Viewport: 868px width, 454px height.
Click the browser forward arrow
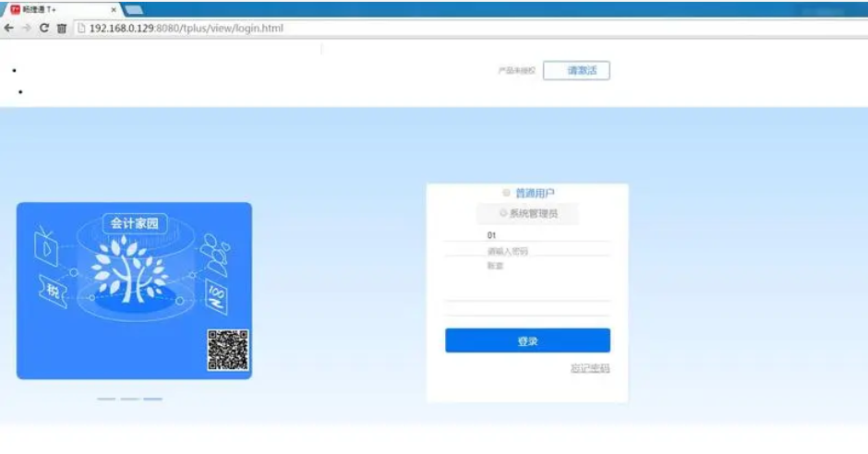coord(26,29)
